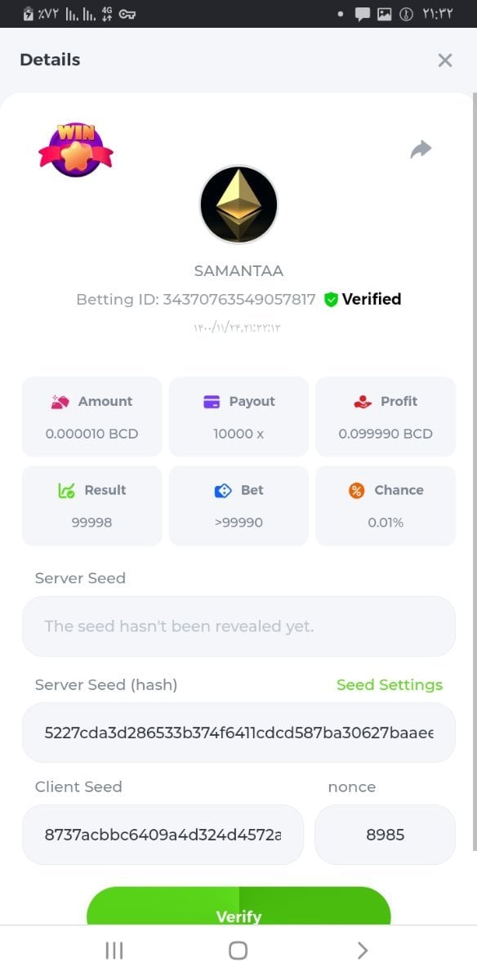Viewport: 477px width, 980px height.
Task: Tap the share arrow icon
Action: tap(421, 149)
